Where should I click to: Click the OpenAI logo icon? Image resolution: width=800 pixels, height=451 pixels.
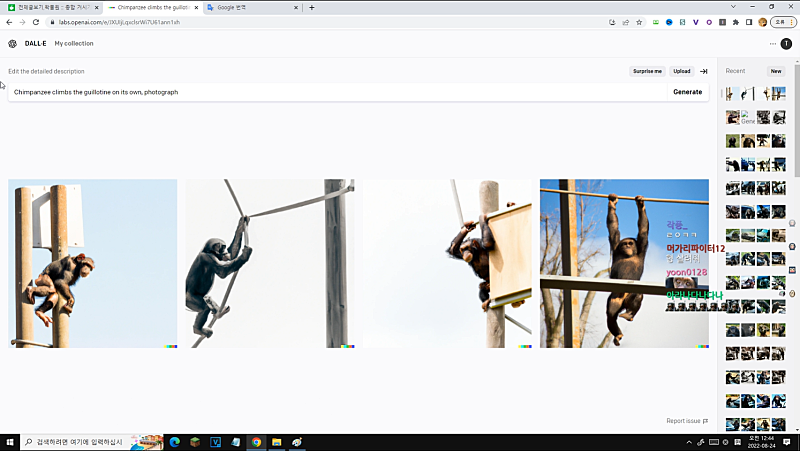[x=12, y=44]
